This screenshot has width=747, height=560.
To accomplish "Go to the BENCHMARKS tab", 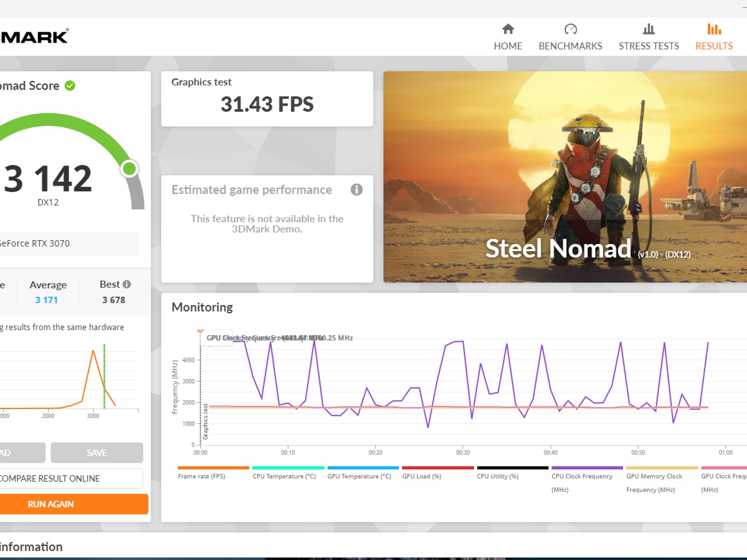I will coord(570,46).
